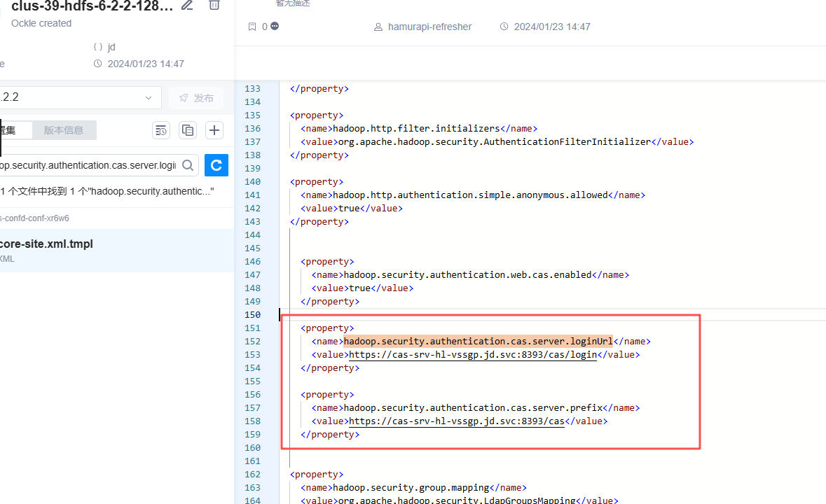Click the clock icon in left panel date
Screen dimensions: 826x504
tap(98, 64)
